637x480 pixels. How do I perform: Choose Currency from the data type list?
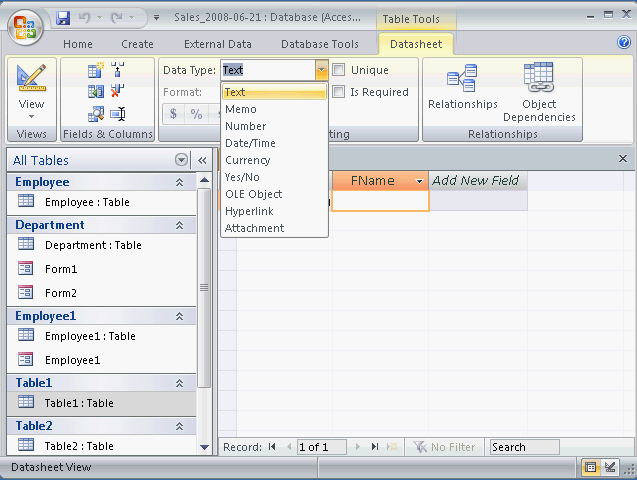click(248, 160)
